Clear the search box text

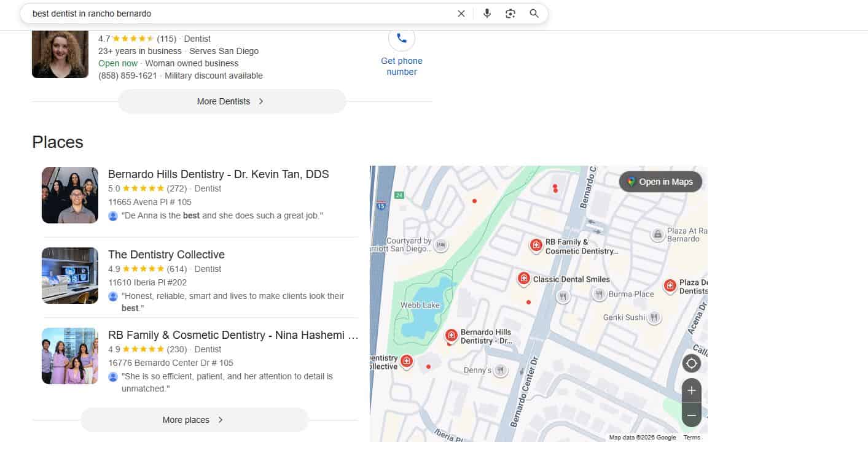(461, 14)
